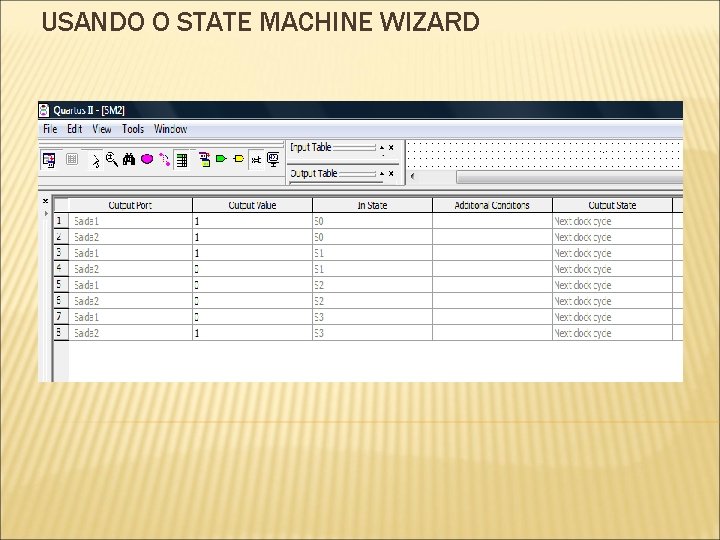Click the Output Value column header
Viewport: 720px width, 540px height.
[x=253, y=205]
